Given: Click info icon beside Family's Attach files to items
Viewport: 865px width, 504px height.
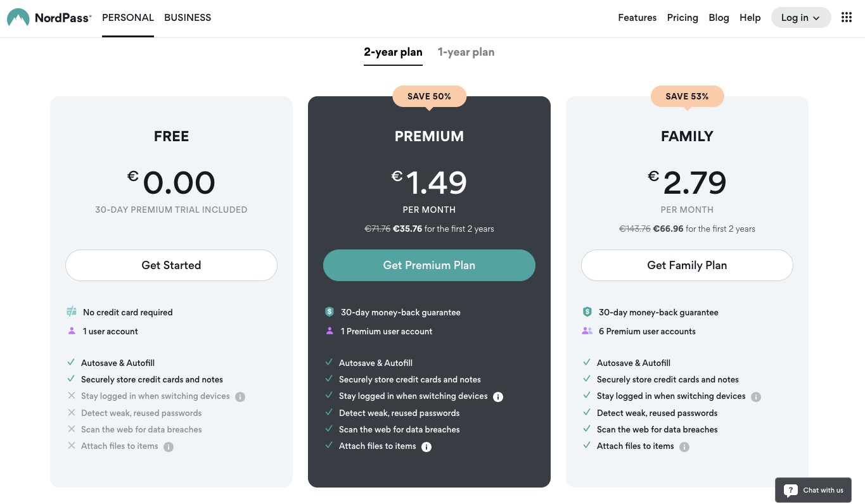Looking at the screenshot, I should [x=684, y=447].
